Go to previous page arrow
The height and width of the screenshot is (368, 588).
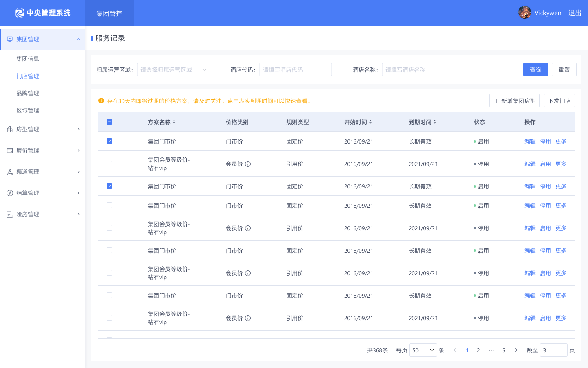455,350
